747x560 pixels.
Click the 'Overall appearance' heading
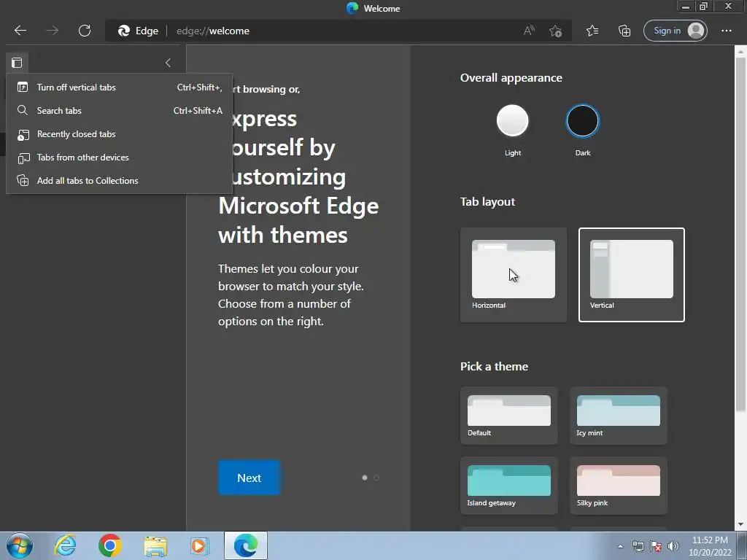511,77
